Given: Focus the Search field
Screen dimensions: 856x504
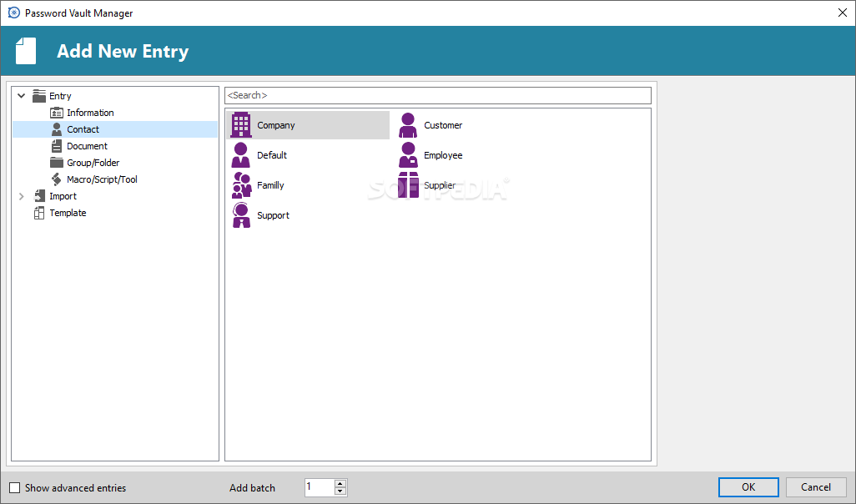Looking at the screenshot, I should point(438,95).
